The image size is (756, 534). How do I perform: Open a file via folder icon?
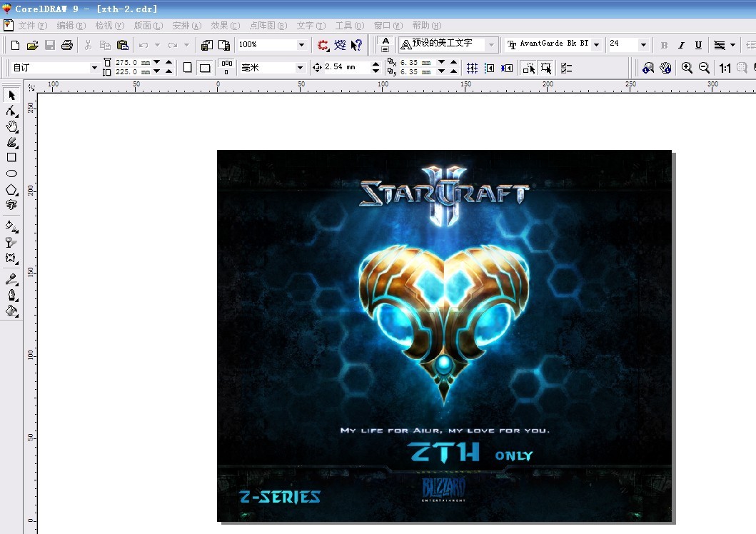click(32, 45)
